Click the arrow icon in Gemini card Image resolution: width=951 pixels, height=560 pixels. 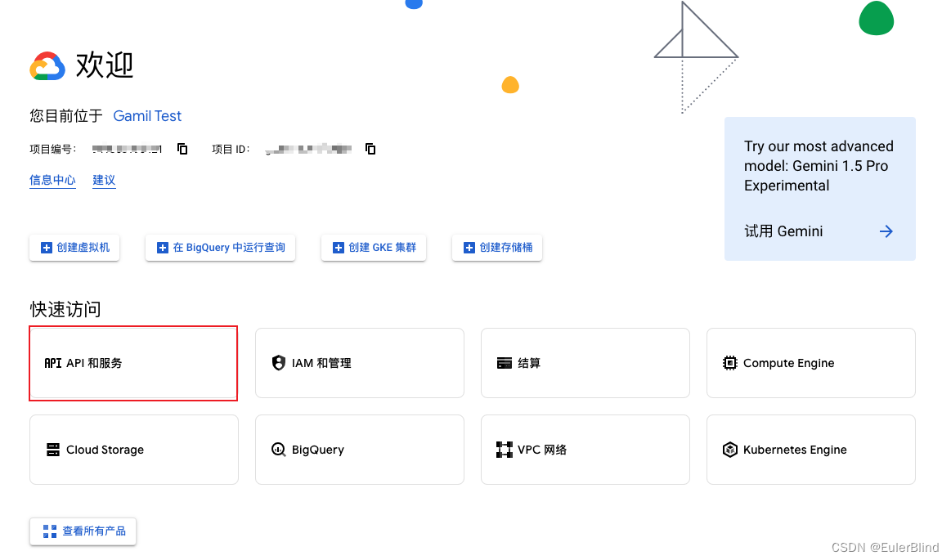[886, 231]
